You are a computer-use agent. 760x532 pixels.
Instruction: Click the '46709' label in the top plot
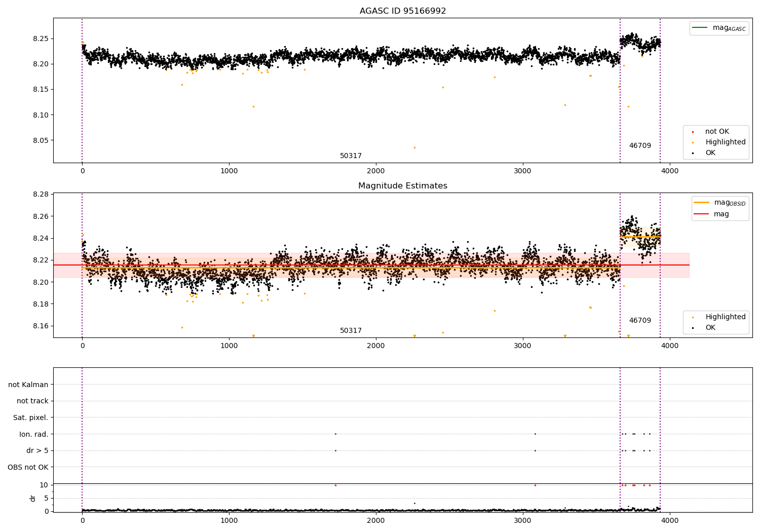[640, 146]
